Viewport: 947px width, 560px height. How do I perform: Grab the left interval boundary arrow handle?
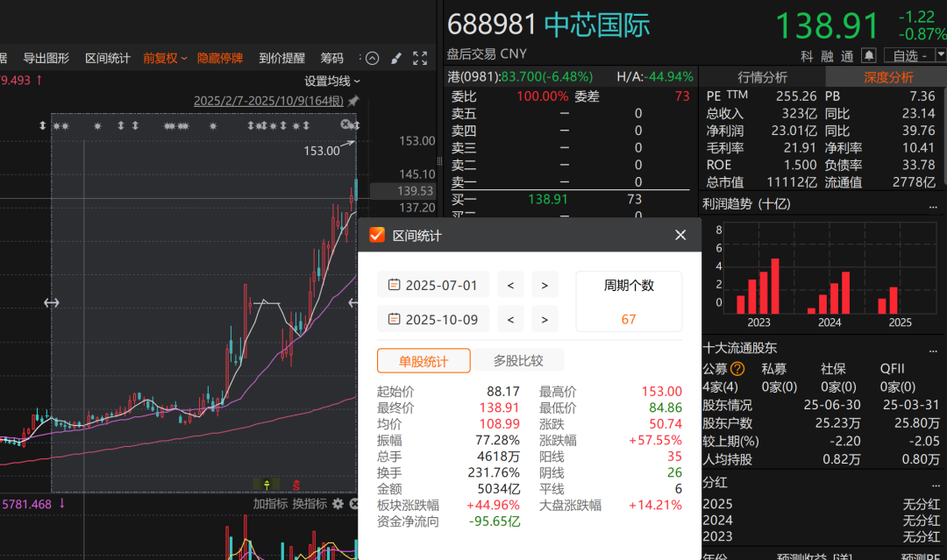coord(52,302)
